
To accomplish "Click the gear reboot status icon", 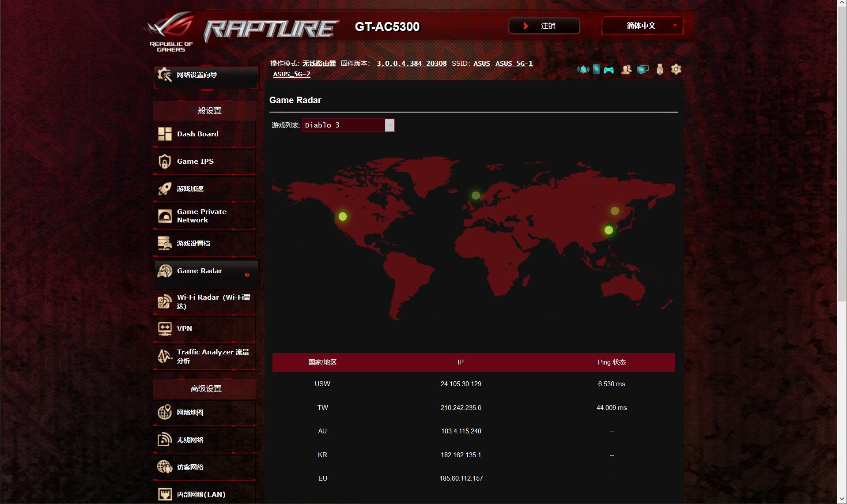I will [676, 69].
